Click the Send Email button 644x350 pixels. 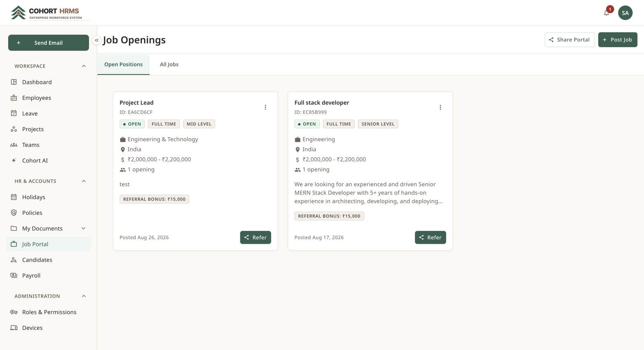click(48, 43)
